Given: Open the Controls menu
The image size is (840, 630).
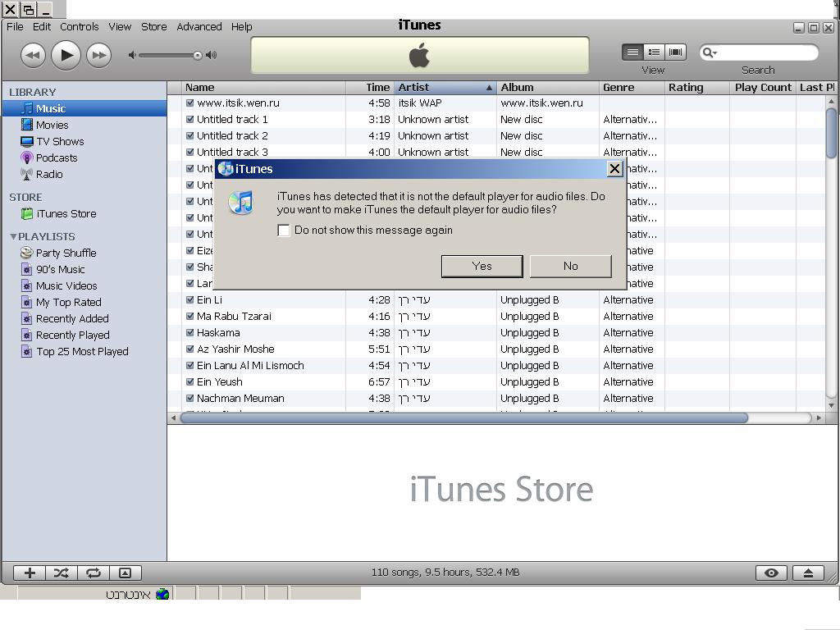Looking at the screenshot, I should coord(80,27).
